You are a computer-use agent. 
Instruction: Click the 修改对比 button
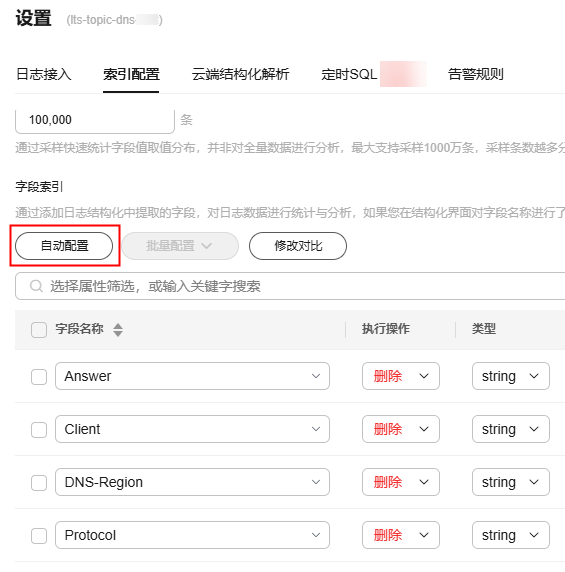[298, 246]
